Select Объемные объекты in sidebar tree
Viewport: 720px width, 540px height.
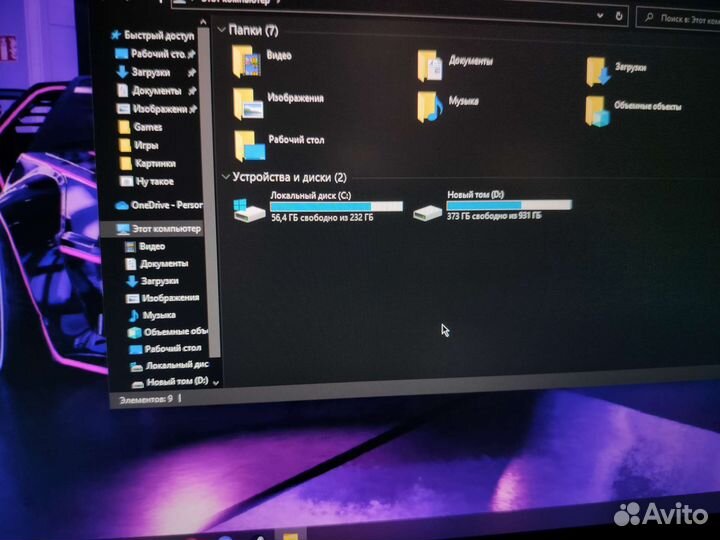[x=168, y=332]
